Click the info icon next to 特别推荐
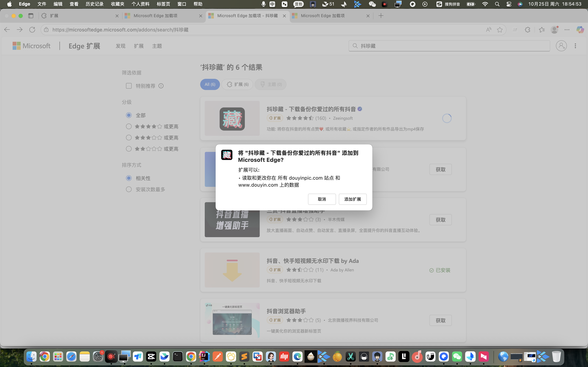 click(161, 86)
